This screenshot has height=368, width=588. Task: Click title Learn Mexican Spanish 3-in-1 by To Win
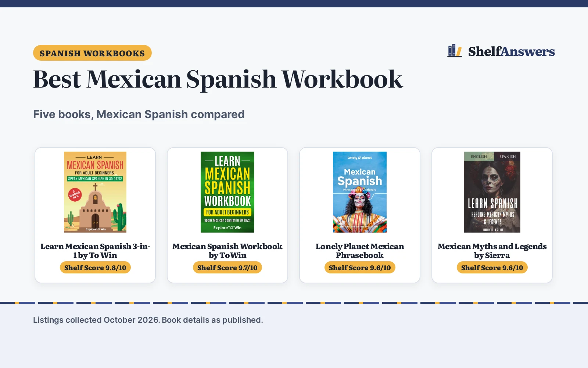pos(95,251)
